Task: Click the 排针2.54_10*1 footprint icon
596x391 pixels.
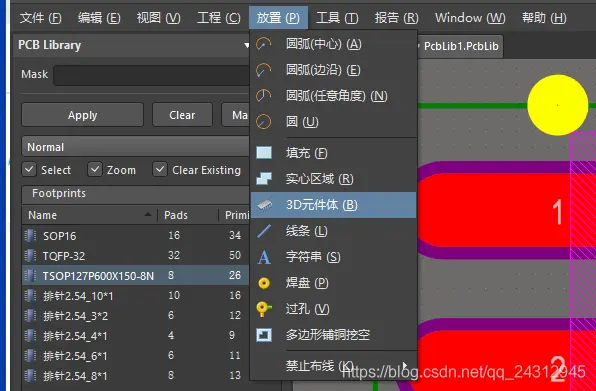Action: (x=30, y=295)
